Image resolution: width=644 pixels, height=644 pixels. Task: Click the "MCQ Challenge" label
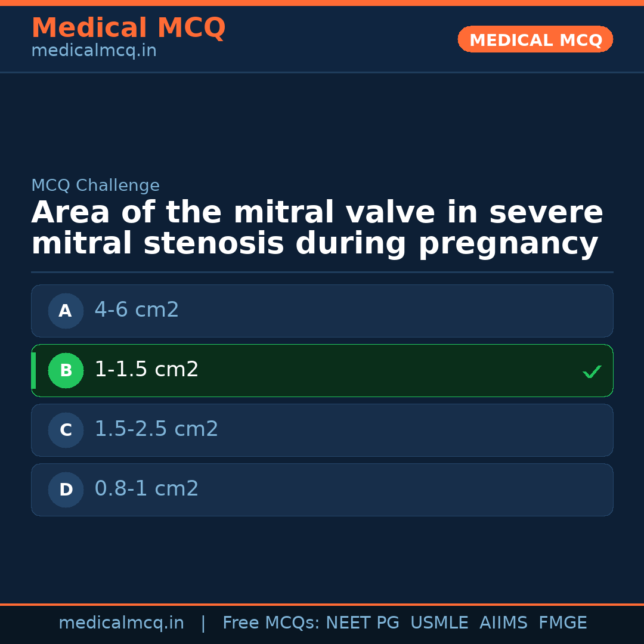[x=95, y=185]
